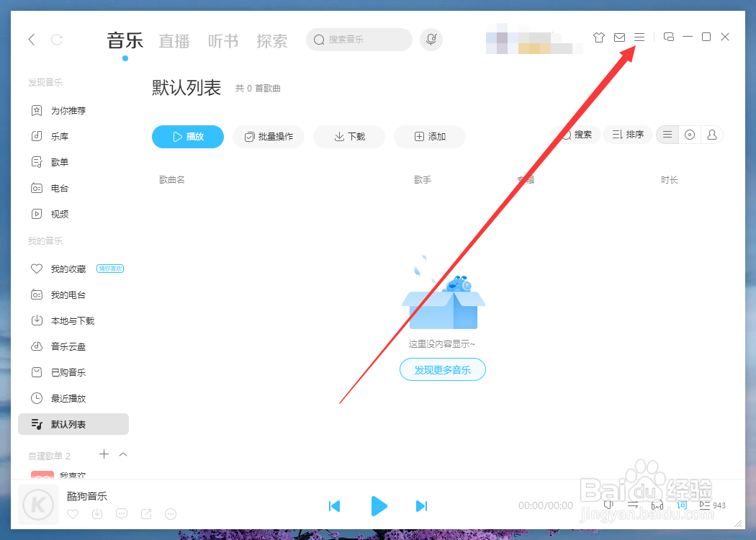Download current song icon in player bar
756x540 pixels.
[x=97, y=514]
